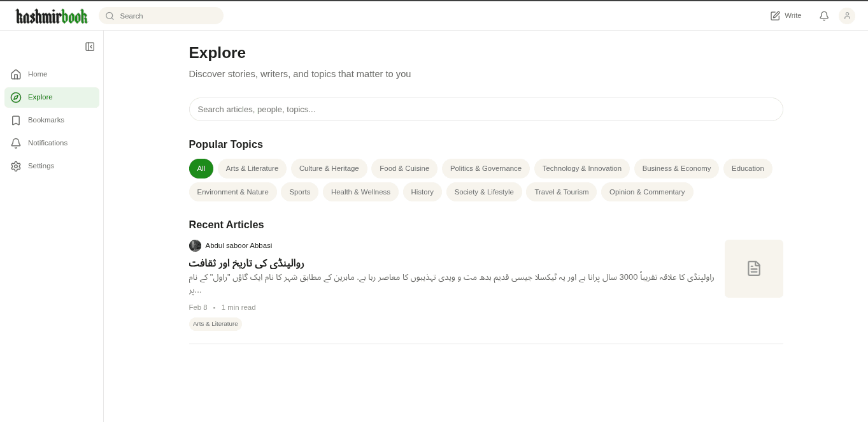Open Settings from sidebar

click(41, 166)
